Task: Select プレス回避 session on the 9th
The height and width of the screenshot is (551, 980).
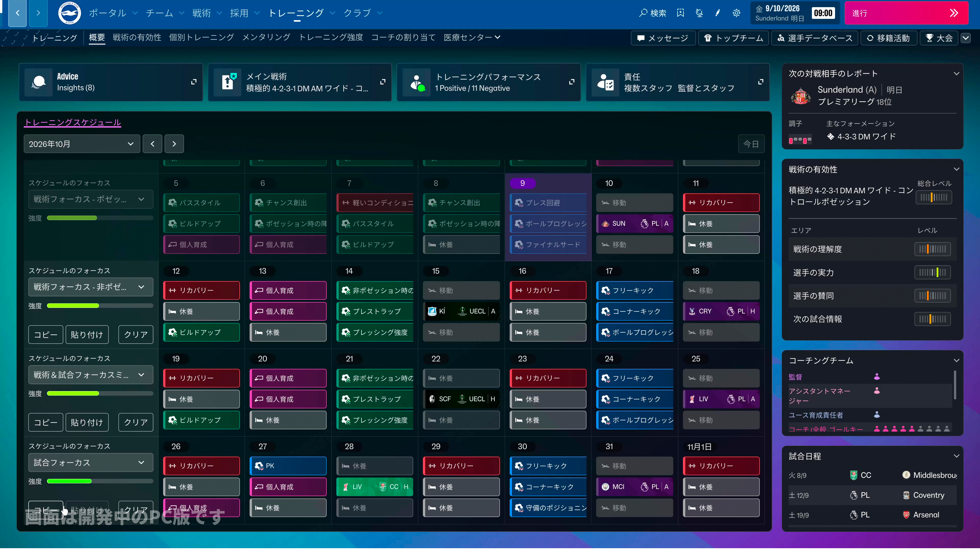Action: coord(548,203)
